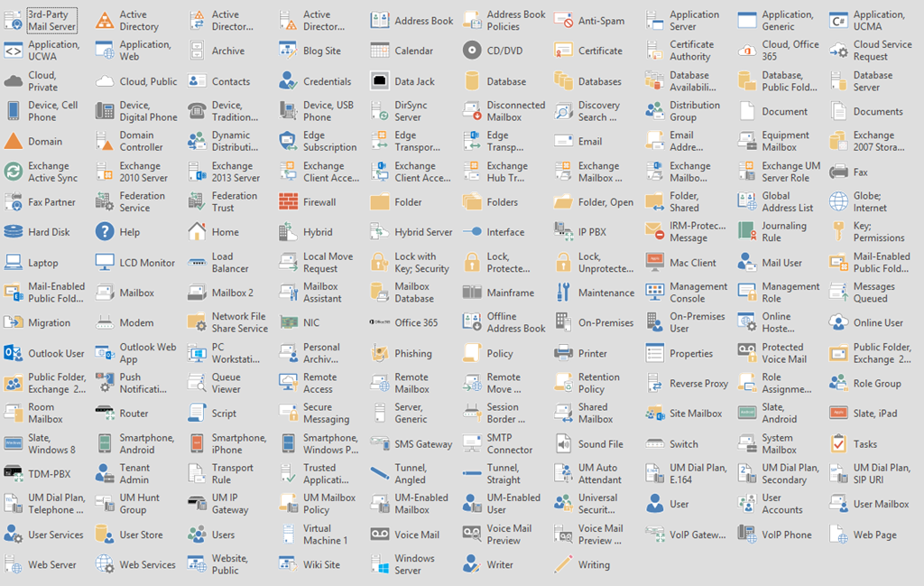Screen dimensions: 924x586
Task: Click the "Federation Trust" label
Action: coord(235,201)
